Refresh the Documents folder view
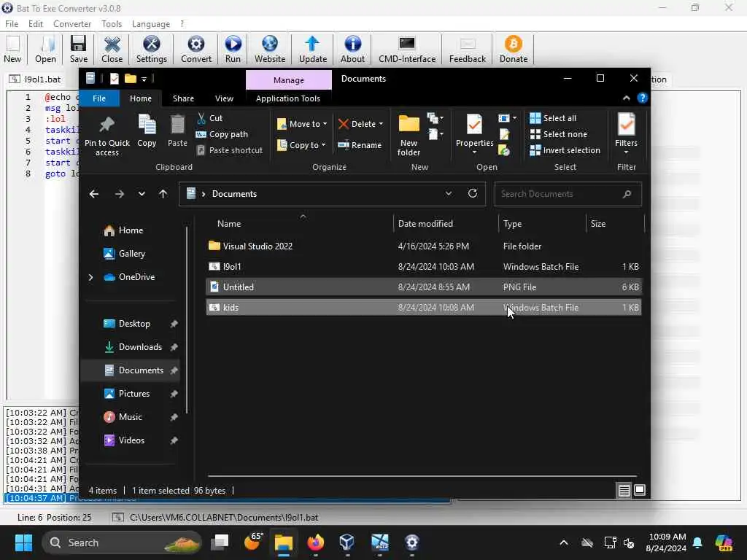 pyautogui.click(x=473, y=193)
